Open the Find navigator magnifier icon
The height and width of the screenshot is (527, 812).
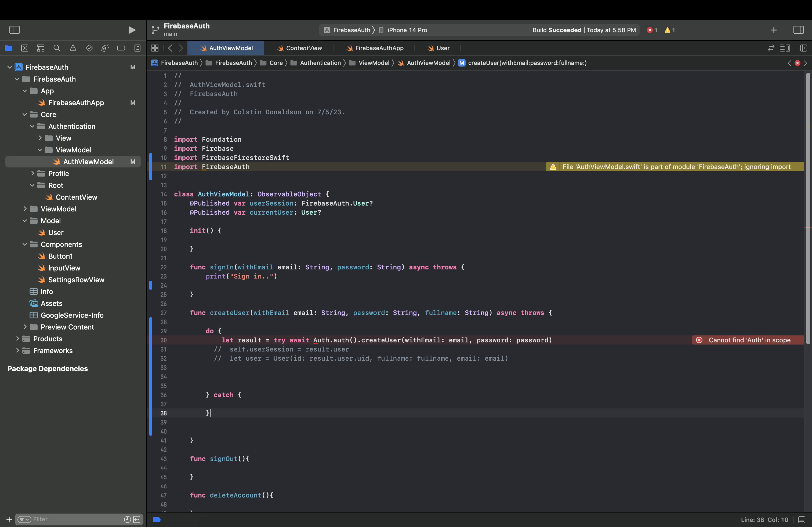point(57,48)
